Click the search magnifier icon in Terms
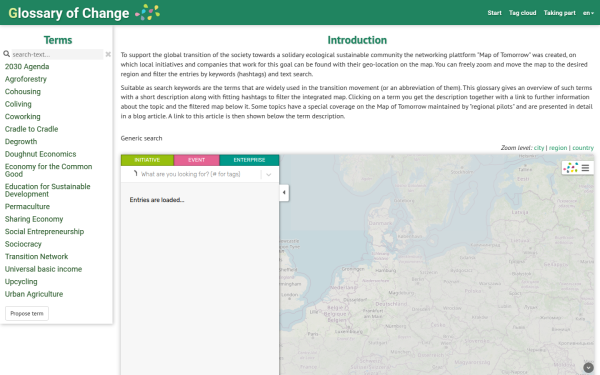Screen dimensions: 600x375 pyautogui.click(x=7, y=54)
